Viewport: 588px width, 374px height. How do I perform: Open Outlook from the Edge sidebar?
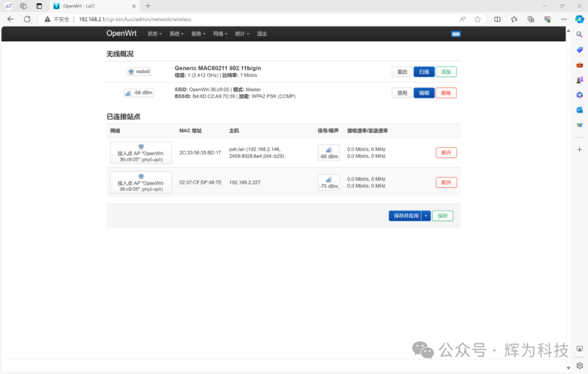[579, 109]
